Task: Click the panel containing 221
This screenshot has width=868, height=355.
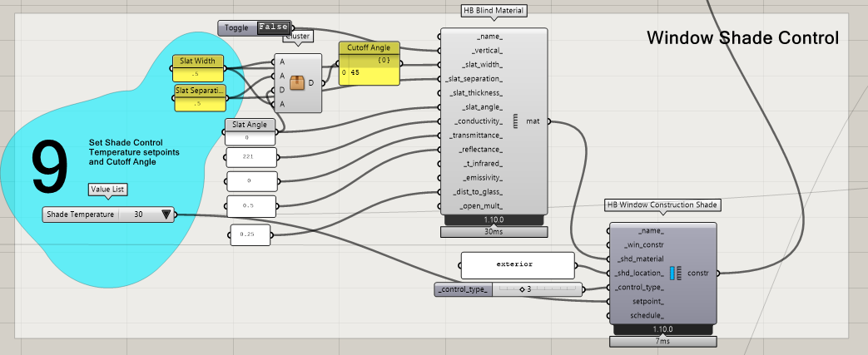Action: pos(250,157)
